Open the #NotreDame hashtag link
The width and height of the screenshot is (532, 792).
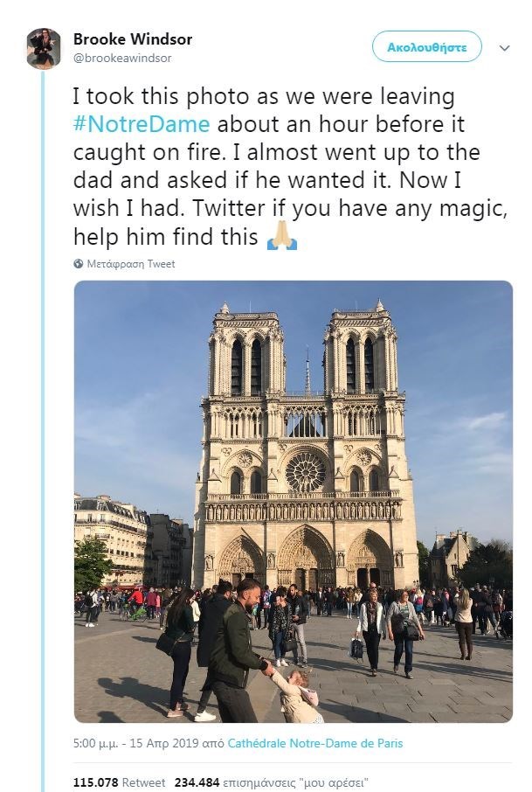click(x=142, y=123)
